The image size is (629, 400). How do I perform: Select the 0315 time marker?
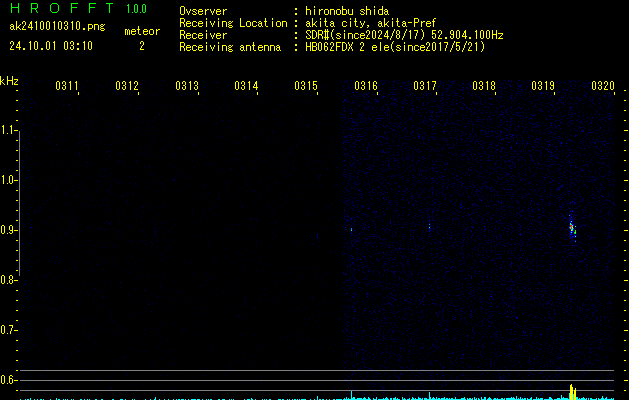(x=306, y=87)
